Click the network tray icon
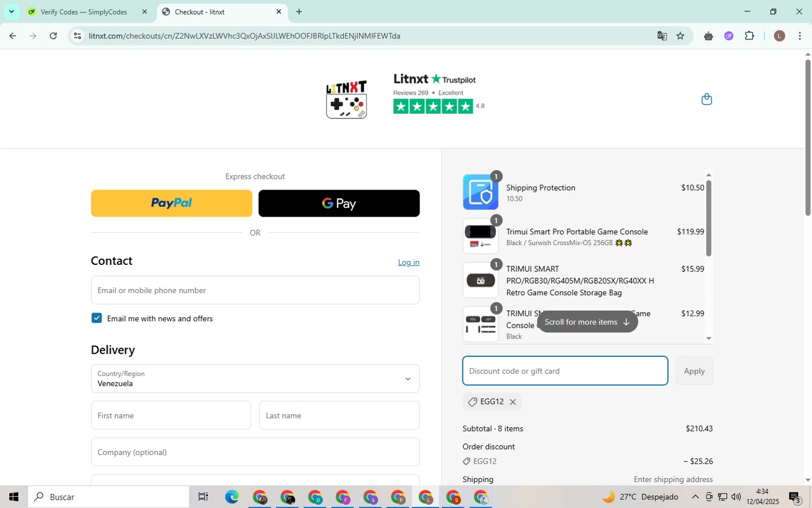Image resolution: width=812 pixels, height=508 pixels. [x=722, y=497]
